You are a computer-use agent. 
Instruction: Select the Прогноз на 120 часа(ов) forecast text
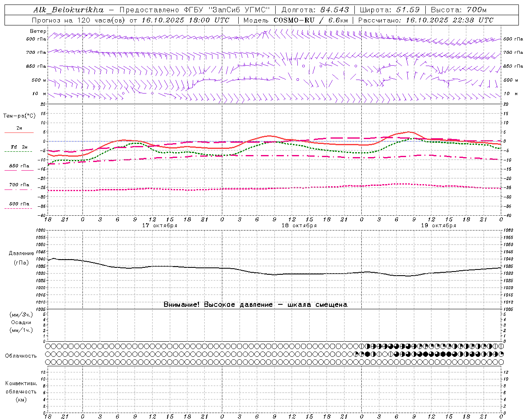pyautogui.click(x=79, y=20)
